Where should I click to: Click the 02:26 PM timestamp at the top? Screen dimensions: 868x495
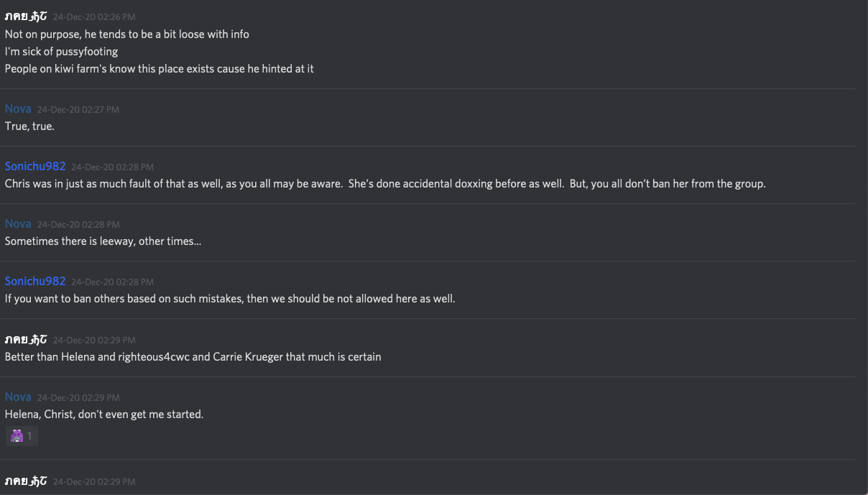[93, 17]
